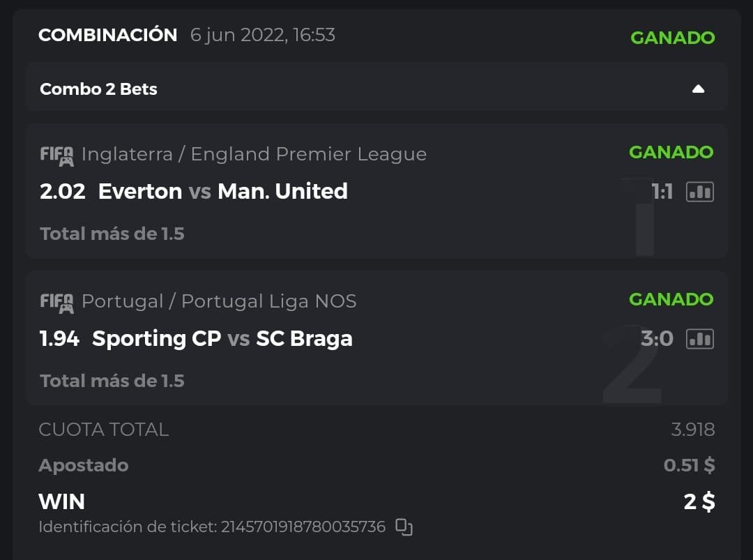Viewport: 753px width, 560px height.
Task: Click the 3.918 total odds value
Action: pyautogui.click(x=692, y=430)
